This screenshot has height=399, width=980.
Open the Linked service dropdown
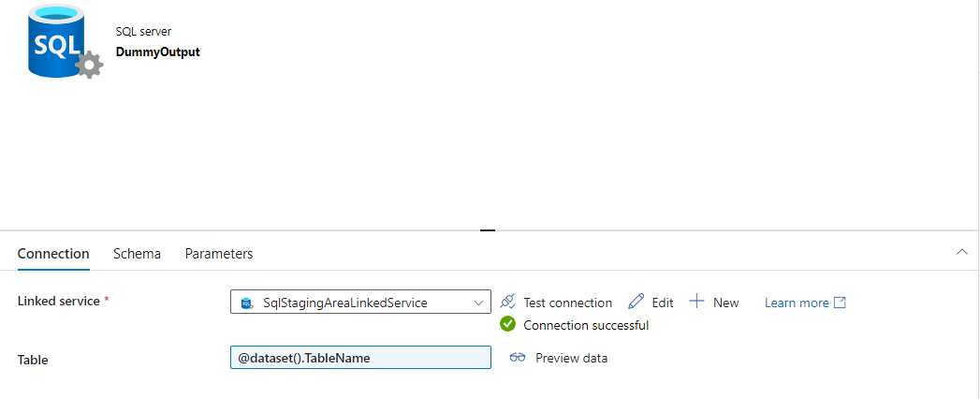pyautogui.click(x=360, y=303)
